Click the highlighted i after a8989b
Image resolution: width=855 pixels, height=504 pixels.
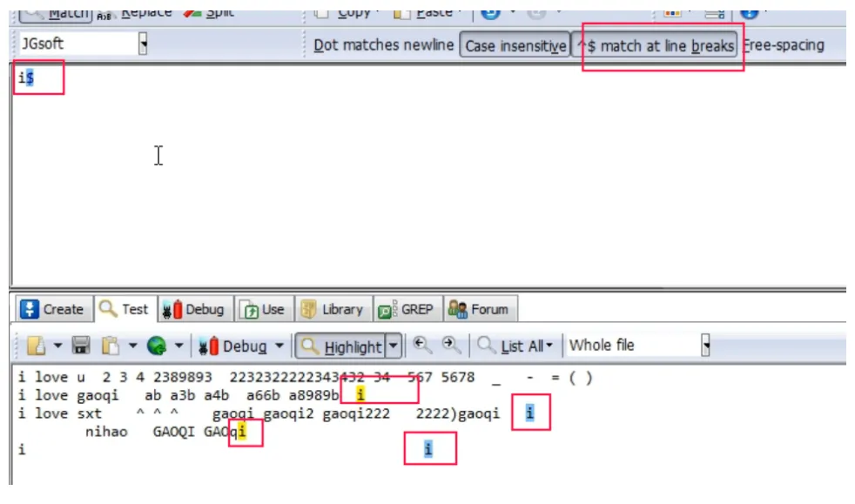[360, 394]
